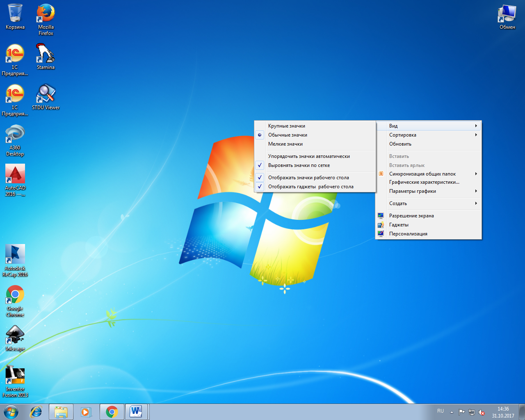Image resolution: width=525 pixels, height=420 pixels.
Task: Select the Autodesk ReCap 2016 shortcut
Action: click(15, 261)
